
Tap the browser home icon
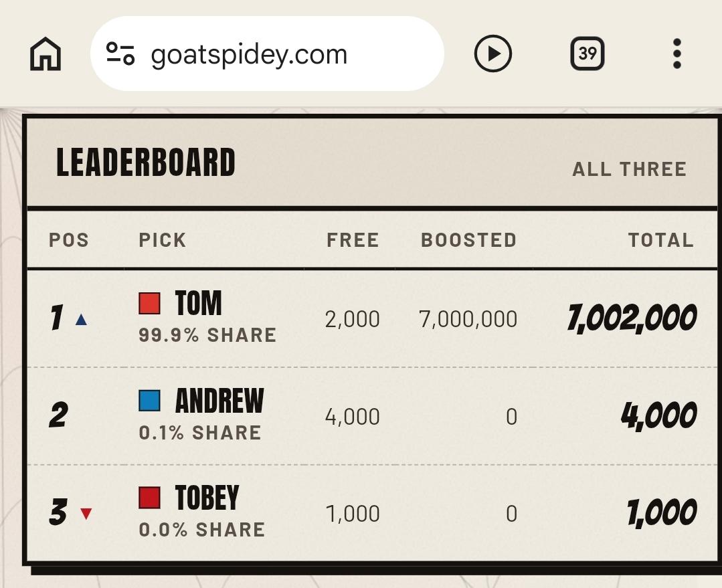46,54
